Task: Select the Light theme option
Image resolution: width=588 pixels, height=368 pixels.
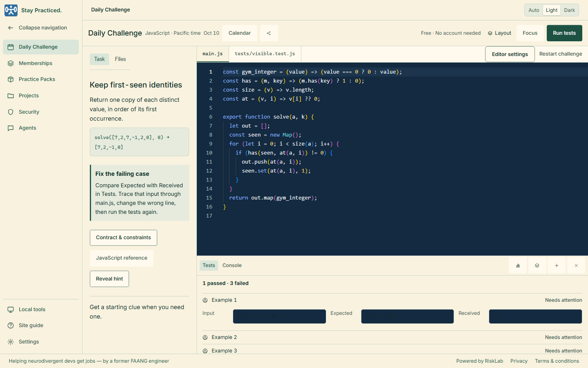Action: (552, 10)
